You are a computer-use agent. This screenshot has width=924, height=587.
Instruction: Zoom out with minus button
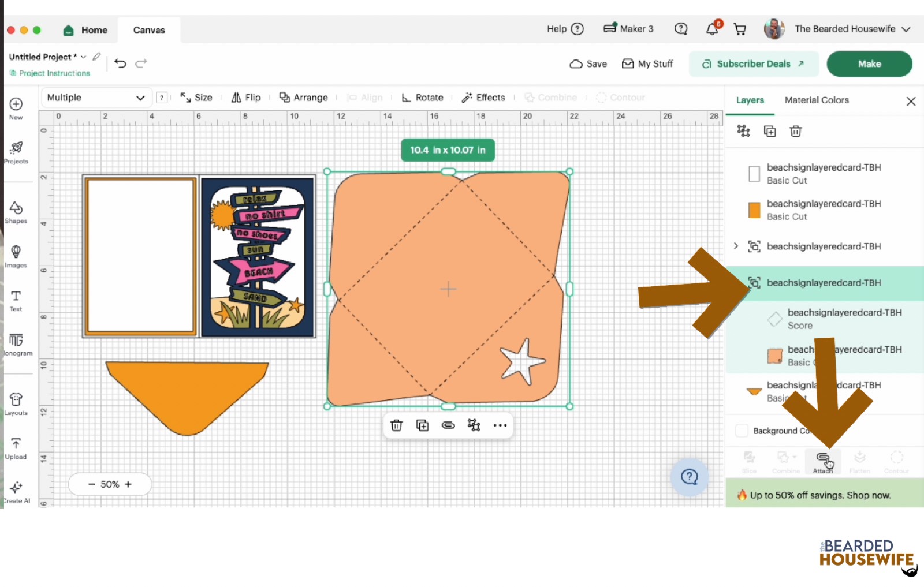pos(91,484)
